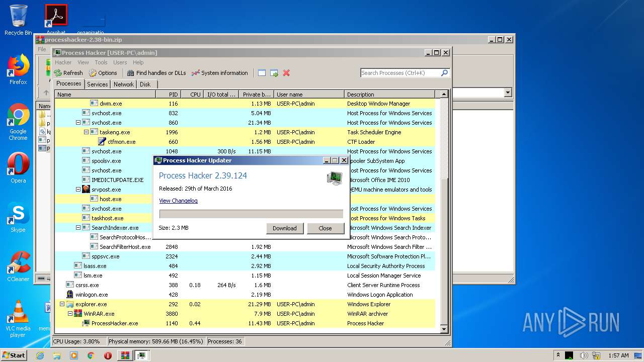Select the lsass.exe process row

click(x=245, y=266)
